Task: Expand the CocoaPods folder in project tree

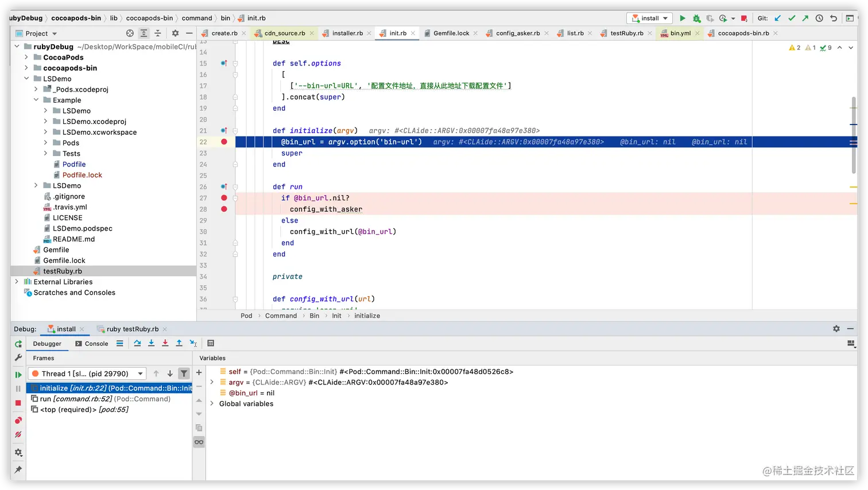Action: [26, 57]
